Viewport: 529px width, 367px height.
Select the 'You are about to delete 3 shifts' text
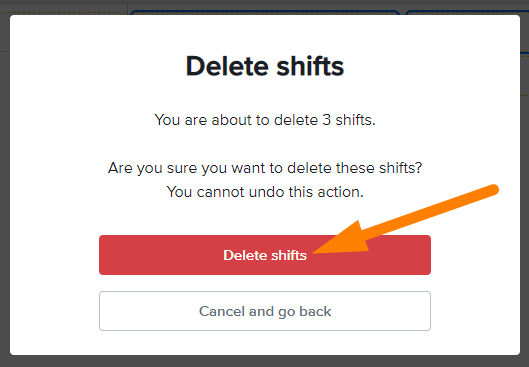pyautogui.click(x=265, y=120)
